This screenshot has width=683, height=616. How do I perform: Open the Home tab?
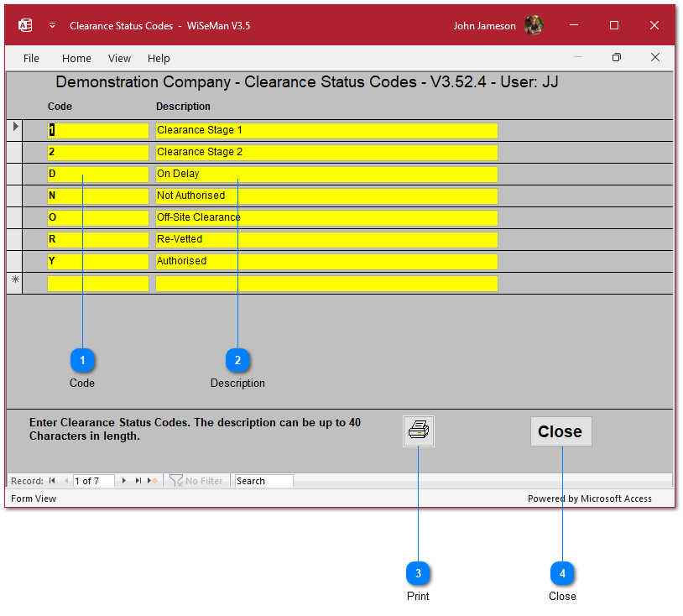(x=76, y=59)
